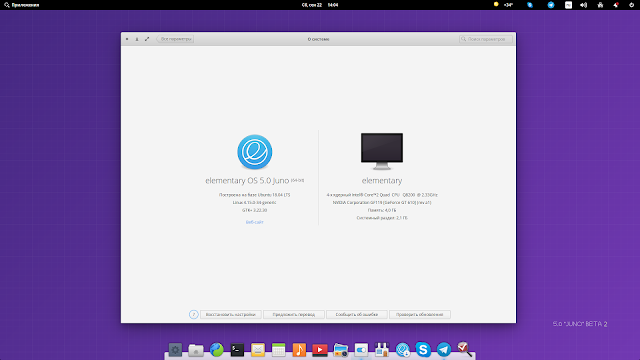This screenshot has width=640, height=360.
Task: Launch the red Videos player in dock
Action: coord(320,350)
